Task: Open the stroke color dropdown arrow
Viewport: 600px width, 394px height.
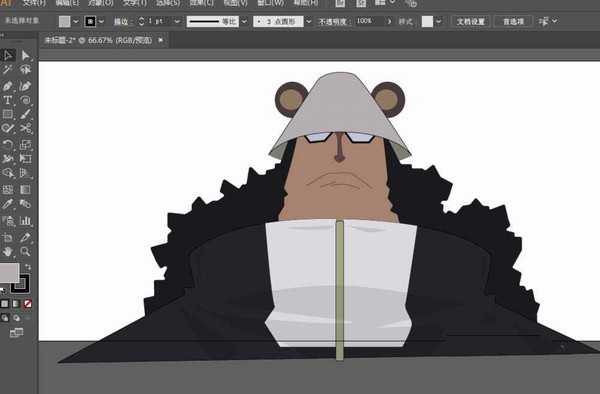Action: click(x=101, y=22)
